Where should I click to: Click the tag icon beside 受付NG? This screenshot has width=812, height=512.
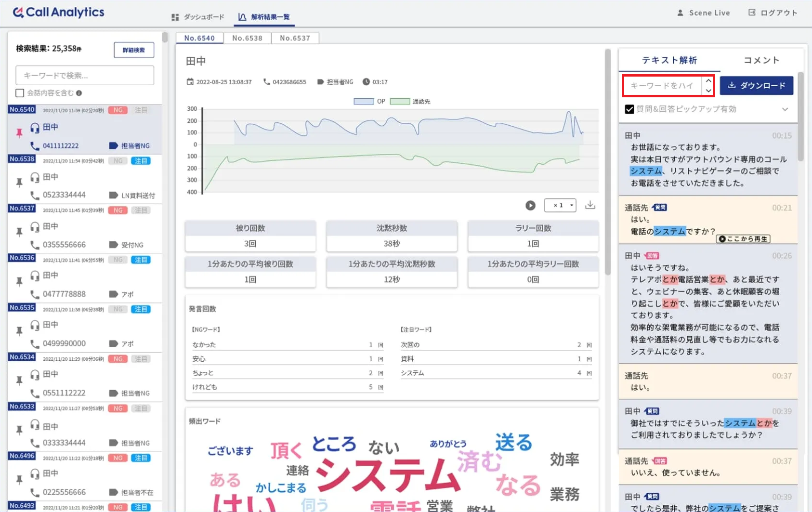coord(114,245)
